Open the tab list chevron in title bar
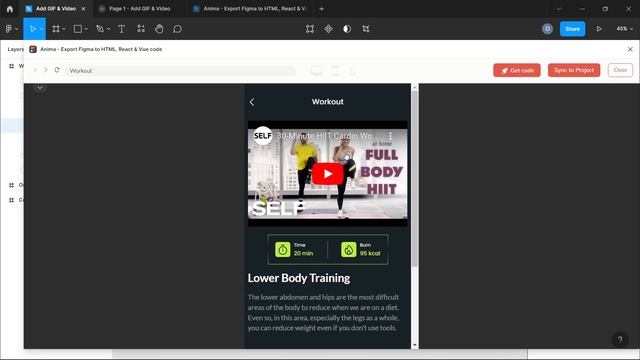 tap(559, 9)
